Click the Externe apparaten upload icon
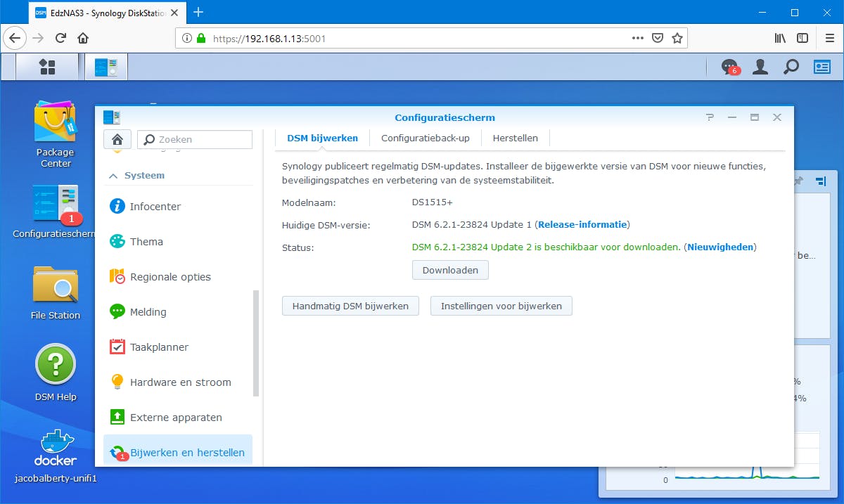This screenshot has height=504, width=844. coord(117,418)
